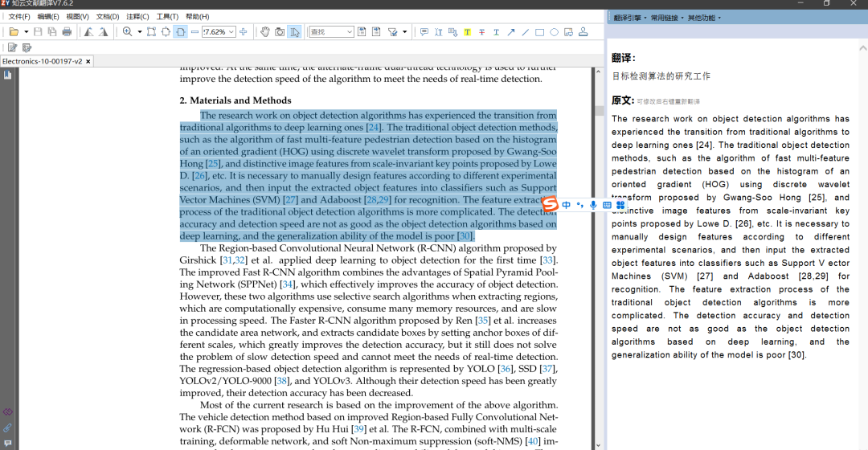Select the line drawing tool
Screen dimensions: 868x450
(x=526, y=32)
